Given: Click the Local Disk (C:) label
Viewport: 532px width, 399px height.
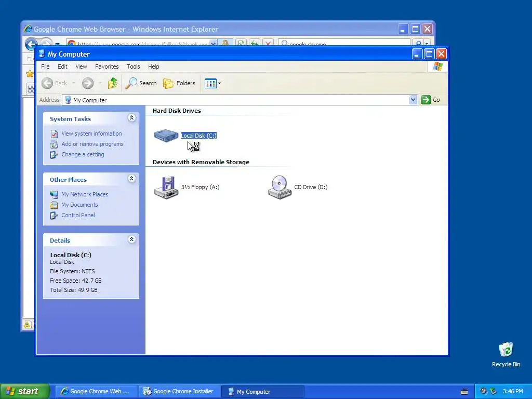Looking at the screenshot, I should [199, 136].
